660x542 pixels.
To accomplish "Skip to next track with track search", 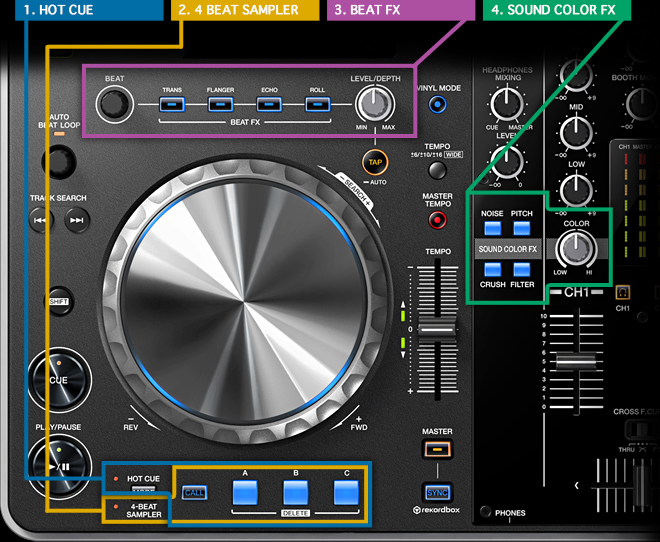I will (77, 220).
